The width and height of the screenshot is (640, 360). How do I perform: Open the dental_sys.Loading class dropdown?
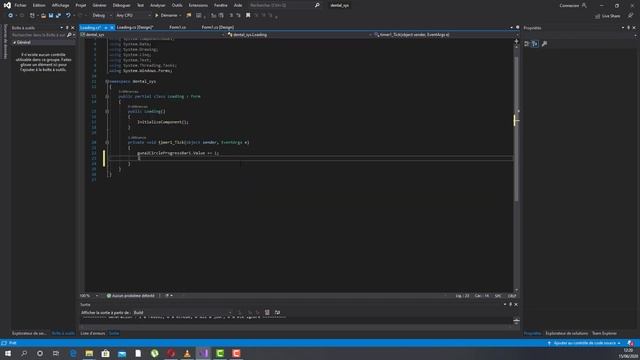300,35
